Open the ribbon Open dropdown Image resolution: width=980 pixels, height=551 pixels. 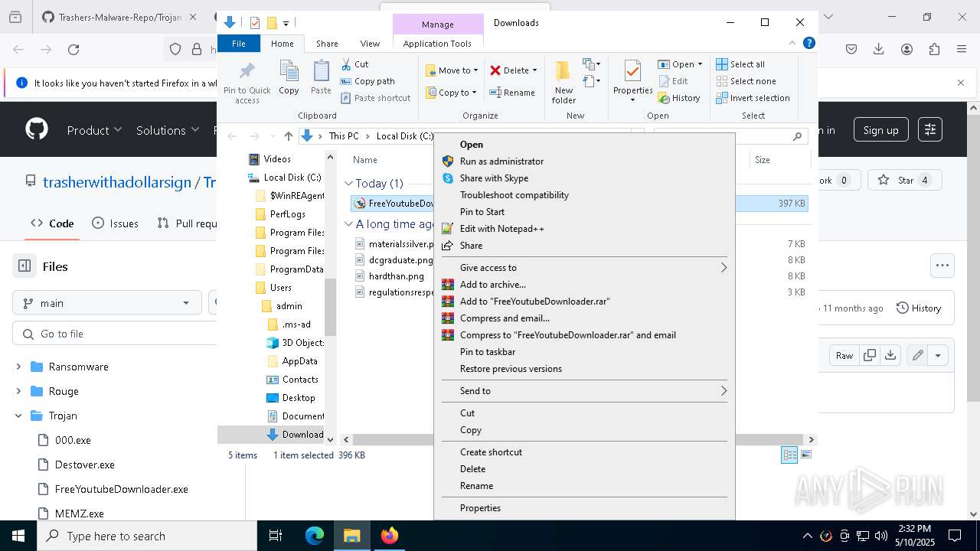(x=680, y=64)
